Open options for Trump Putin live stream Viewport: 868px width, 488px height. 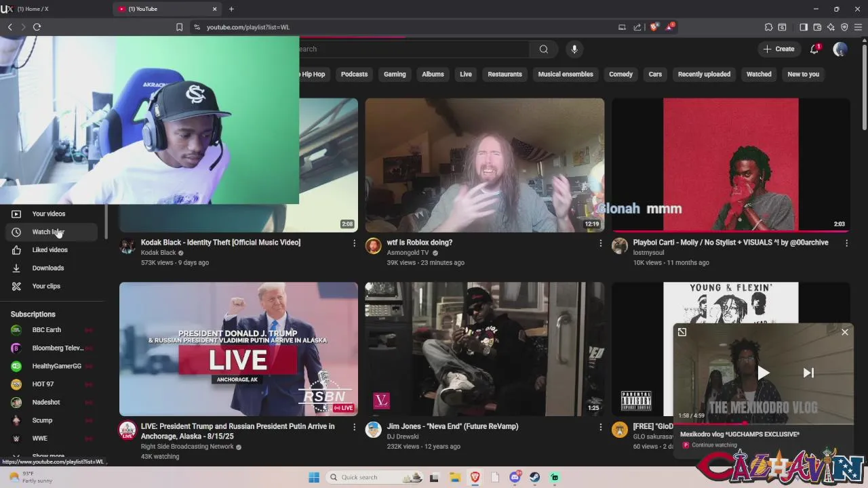(354, 427)
